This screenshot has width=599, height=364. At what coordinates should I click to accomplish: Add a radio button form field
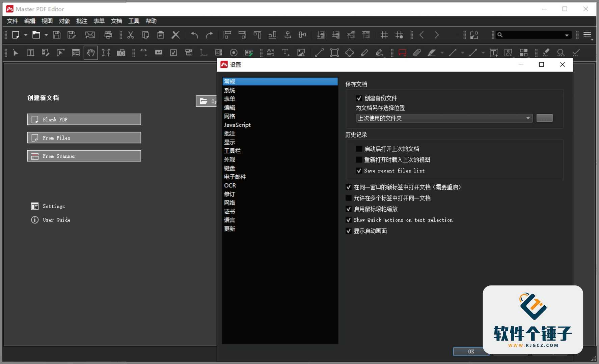pyautogui.click(x=234, y=53)
